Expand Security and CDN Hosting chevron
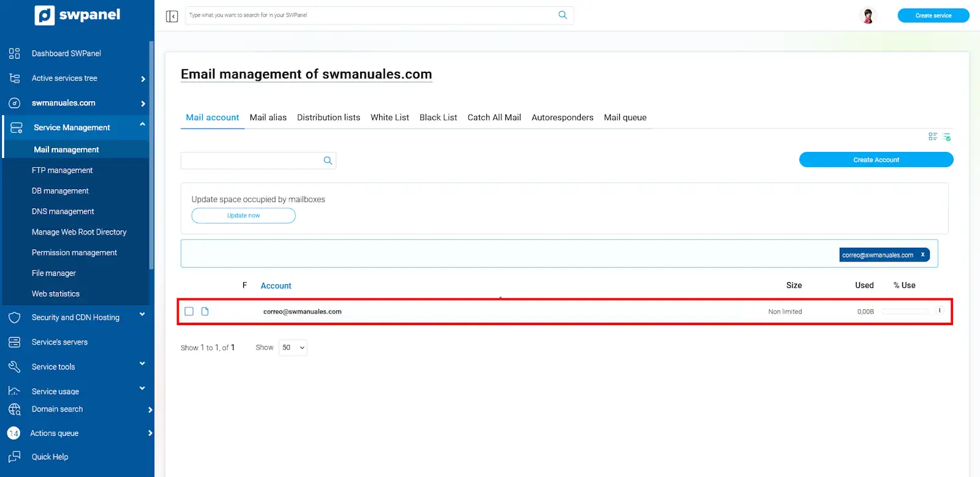The height and width of the screenshot is (477, 980). (142, 314)
